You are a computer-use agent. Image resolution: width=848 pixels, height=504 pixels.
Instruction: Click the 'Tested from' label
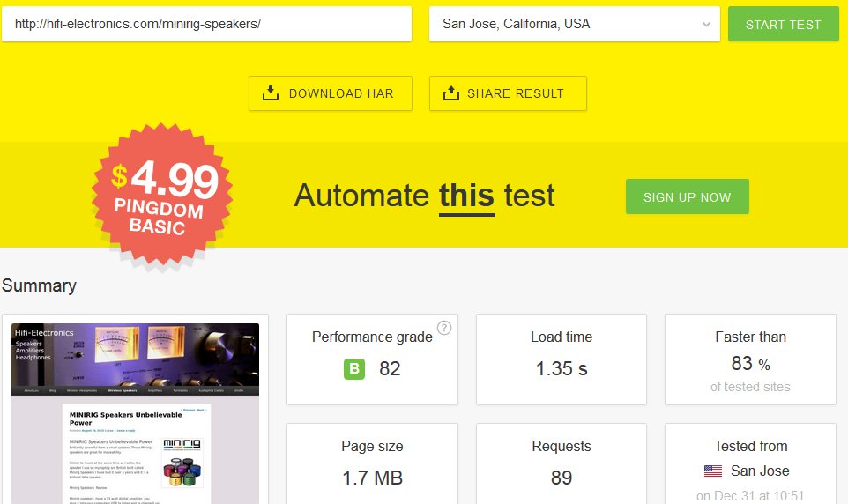(x=751, y=446)
